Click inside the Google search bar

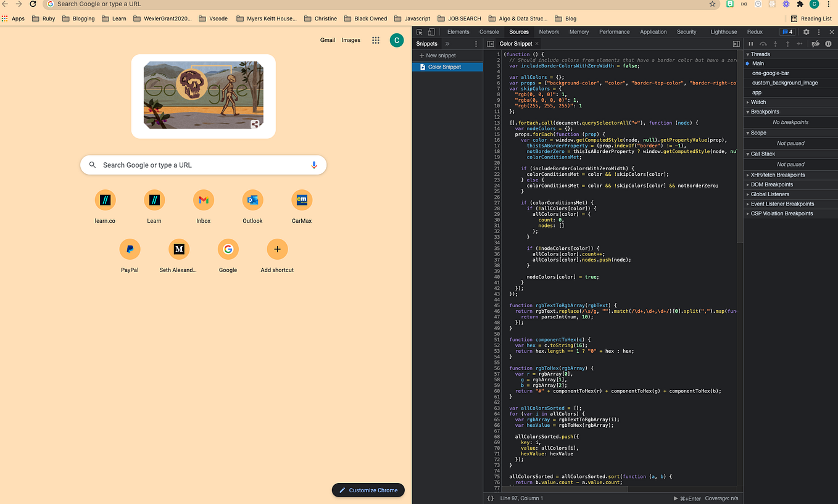[x=185, y=165]
